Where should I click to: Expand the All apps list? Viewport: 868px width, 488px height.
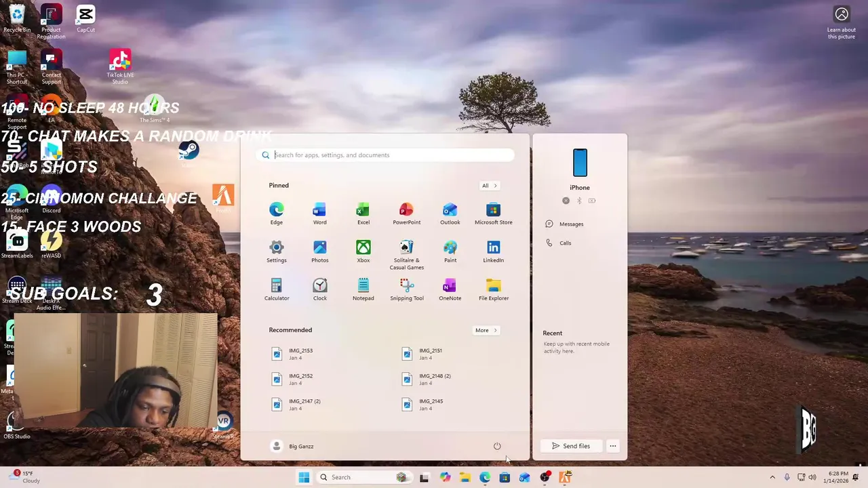click(489, 186)
